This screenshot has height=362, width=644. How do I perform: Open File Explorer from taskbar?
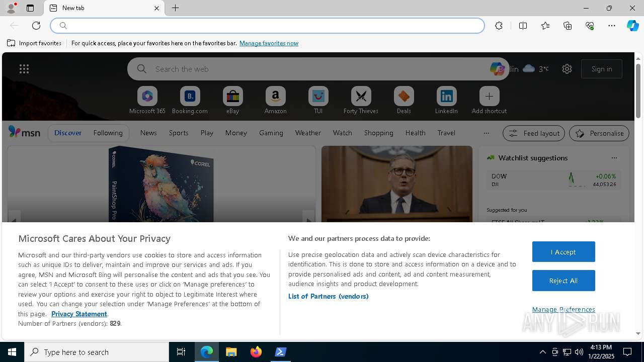[231, 352]
